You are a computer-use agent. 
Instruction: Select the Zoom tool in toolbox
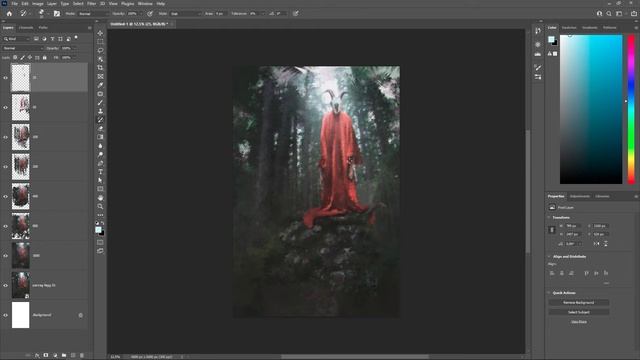[x=100, y=207]
